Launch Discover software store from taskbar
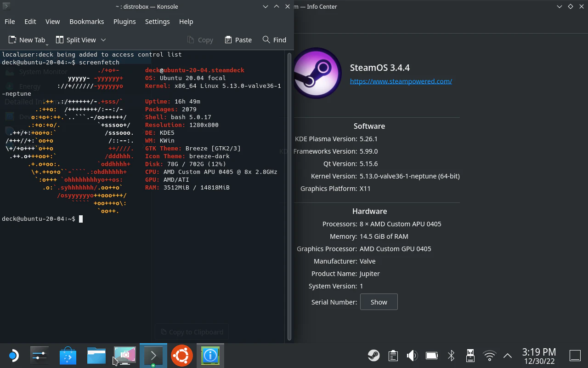 pos(68,356)
